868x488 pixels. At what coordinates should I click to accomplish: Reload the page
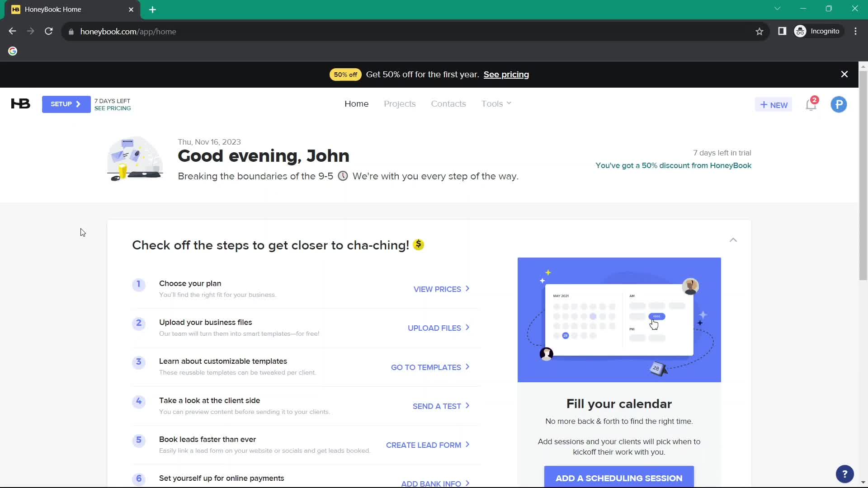49,31
